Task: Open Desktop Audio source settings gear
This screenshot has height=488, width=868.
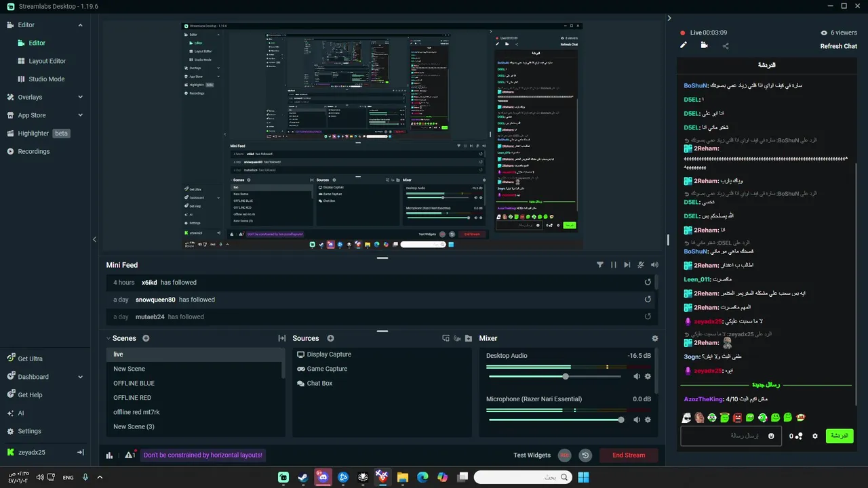Action: coord(648,376)
